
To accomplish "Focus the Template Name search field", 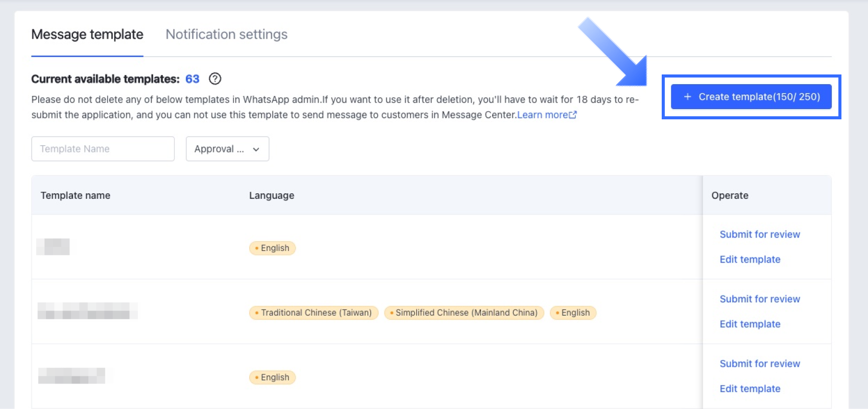I will click(x=103, y=149).
